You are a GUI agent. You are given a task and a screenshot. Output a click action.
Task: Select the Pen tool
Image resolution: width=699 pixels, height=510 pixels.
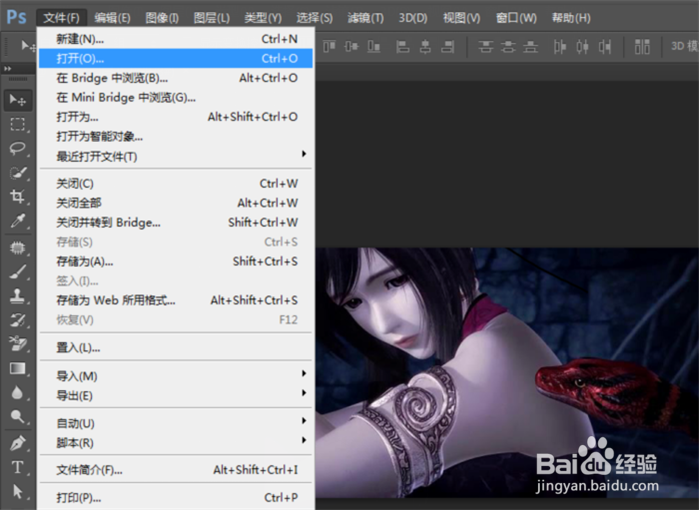click(x=18, y=444)
